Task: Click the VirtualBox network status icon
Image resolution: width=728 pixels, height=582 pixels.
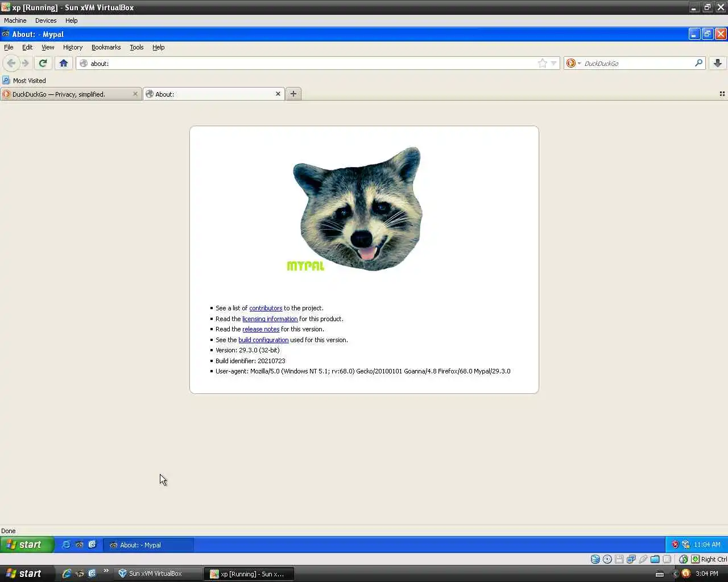Action: pos(631,559)
